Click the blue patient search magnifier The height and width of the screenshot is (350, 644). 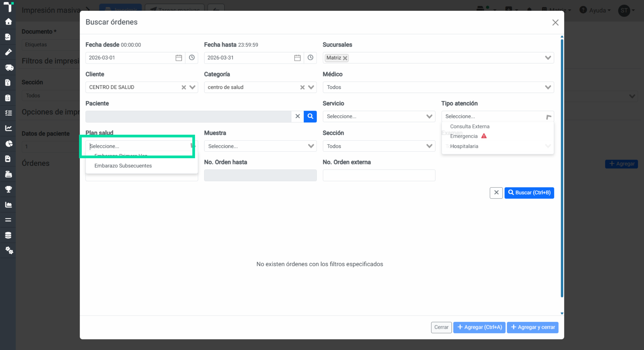(x=310, y=116)
